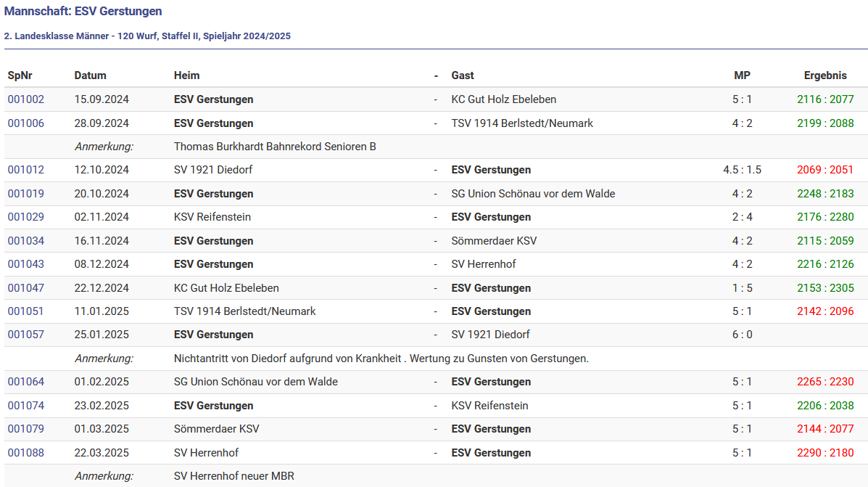Image resolution: width=868 pixels, height=487 pixels.
Task: Click home team SV Herrenhof on 22.03.2025
Action: click(207, 453)
